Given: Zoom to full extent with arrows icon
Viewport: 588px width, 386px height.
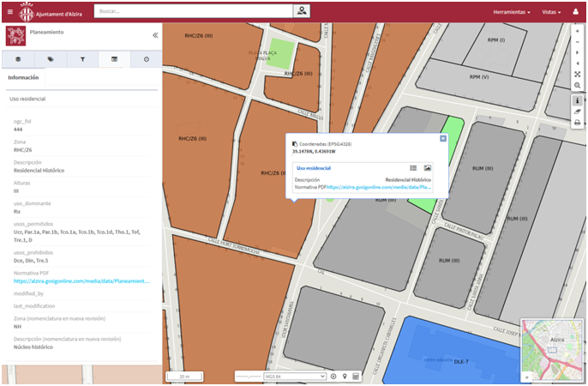Looking at the screenshot, I should tap(578, 75).
